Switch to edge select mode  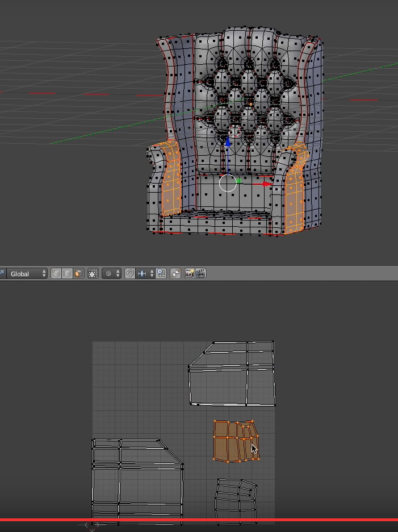pos(67,274)
